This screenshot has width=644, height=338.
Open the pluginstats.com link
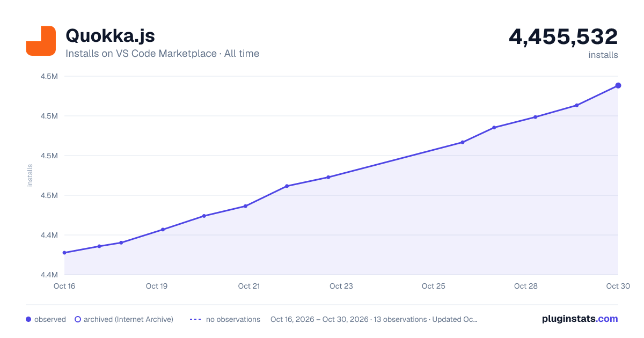580,319
